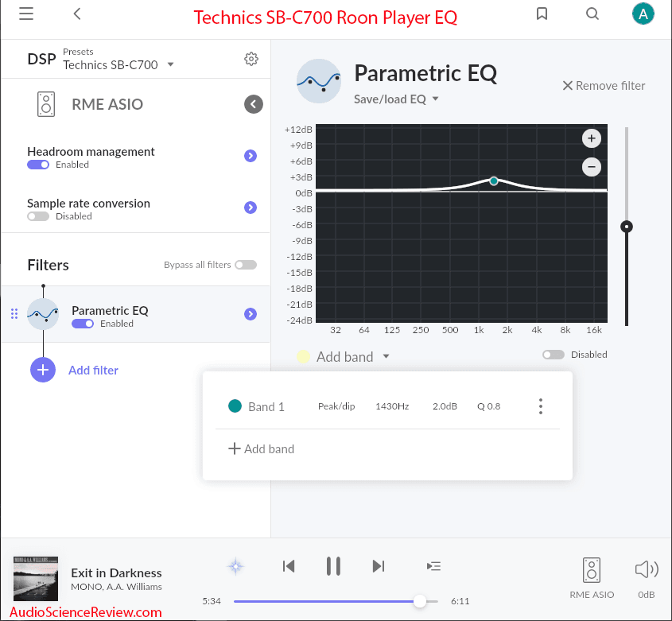Toggle Bypass all filters switch
The height and width of the screenshot is (621, 672).
click(x=246, y=265)
